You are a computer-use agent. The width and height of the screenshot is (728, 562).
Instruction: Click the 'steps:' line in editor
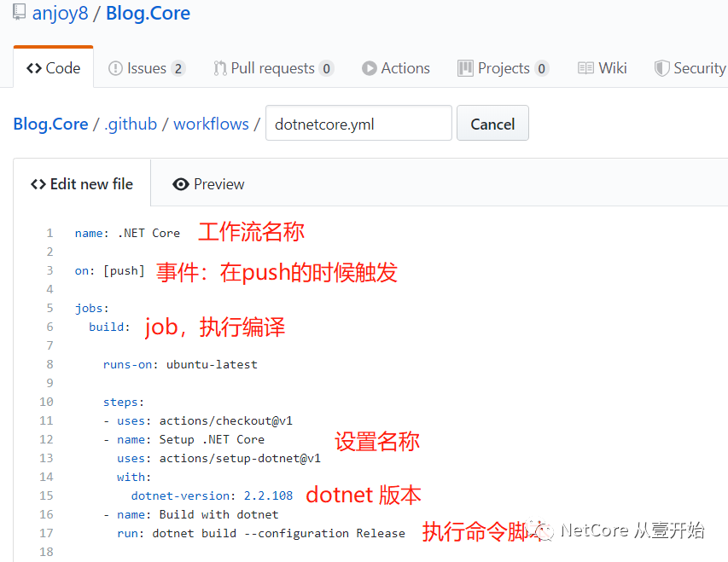124,402
